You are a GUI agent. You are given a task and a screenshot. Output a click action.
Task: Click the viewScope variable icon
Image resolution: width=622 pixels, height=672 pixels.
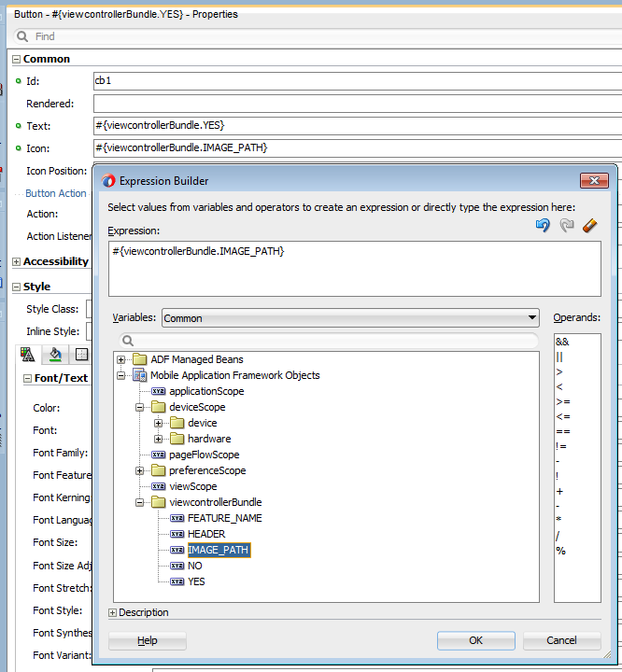point(158,486)
